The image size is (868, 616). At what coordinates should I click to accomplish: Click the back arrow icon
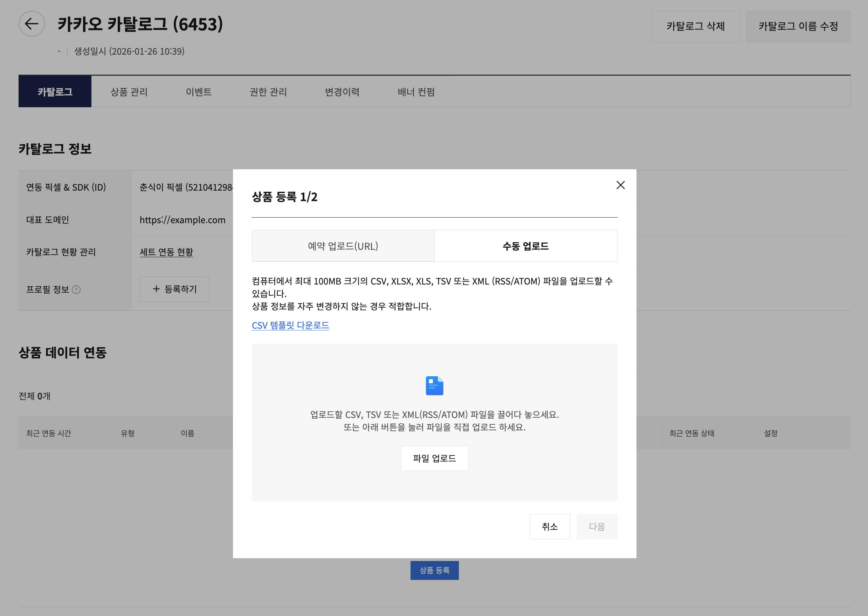point(32,24)
